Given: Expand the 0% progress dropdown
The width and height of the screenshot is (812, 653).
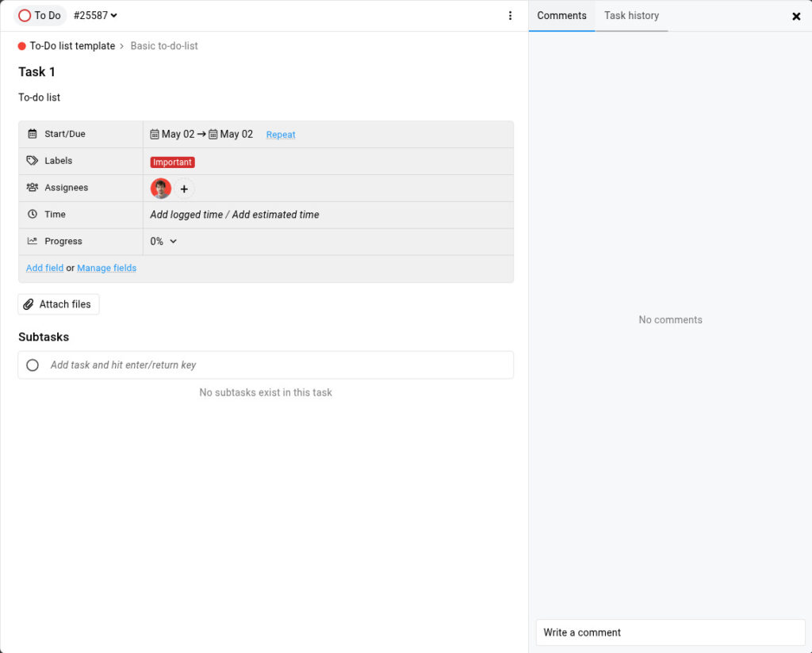Looking at the screenshot, I should (x=163, y=241).
